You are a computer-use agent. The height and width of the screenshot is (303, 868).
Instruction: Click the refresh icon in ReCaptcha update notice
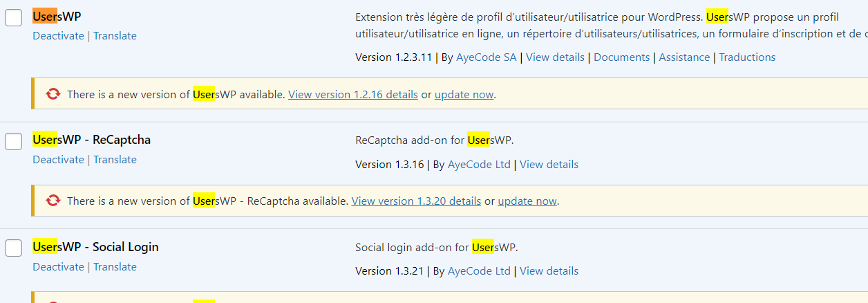click(53, 201)
